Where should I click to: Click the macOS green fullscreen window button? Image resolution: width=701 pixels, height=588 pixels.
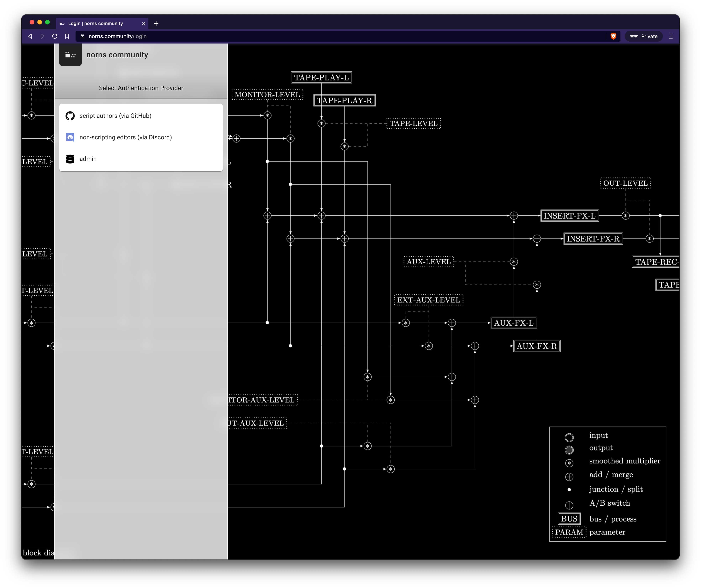(47, 22)
